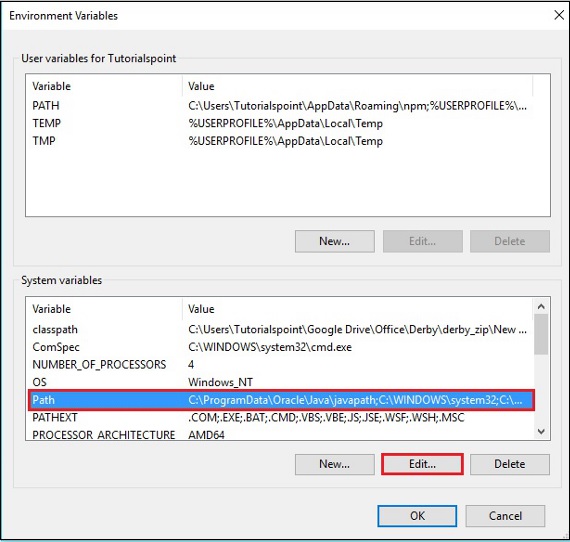Confirm changes with the OK button
This screenshot has height=542, width=570.
417,516
